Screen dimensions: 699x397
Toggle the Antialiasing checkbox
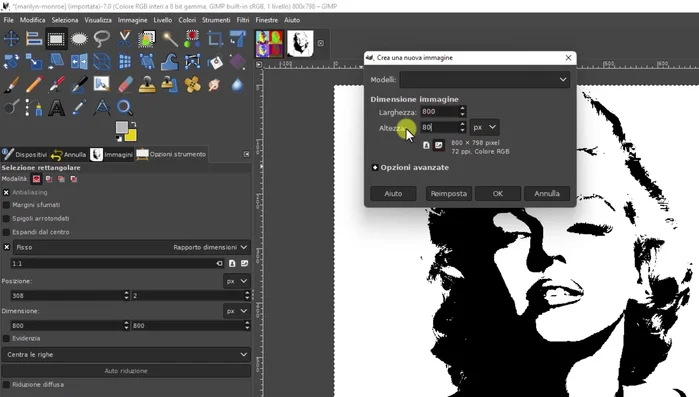click(6, 192)
